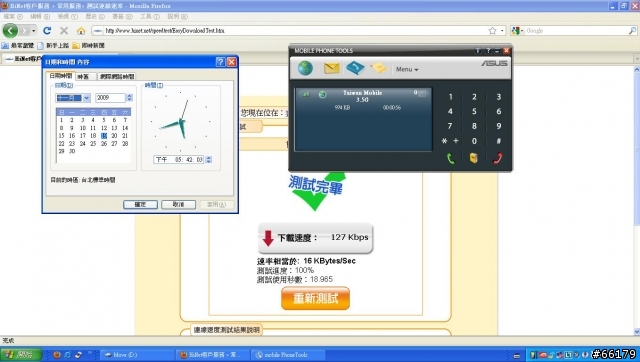Image resolution: width=640 pixels, height=362 pixels.
Task: Tap the keypad hash key
Action: [498, 141]
